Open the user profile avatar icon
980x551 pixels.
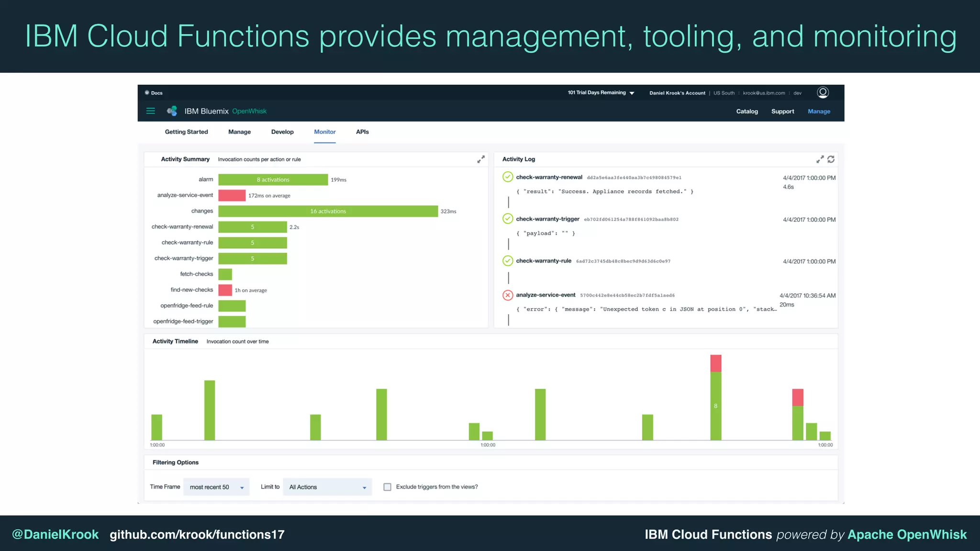pyautogui.click(x=823, y=92)
